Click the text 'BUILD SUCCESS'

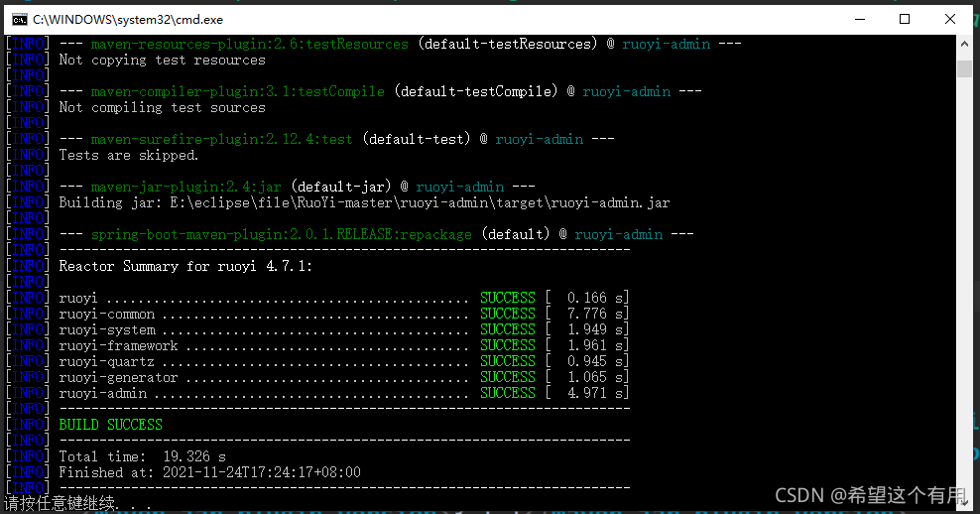pyautogui.click(x=111, y=425)
